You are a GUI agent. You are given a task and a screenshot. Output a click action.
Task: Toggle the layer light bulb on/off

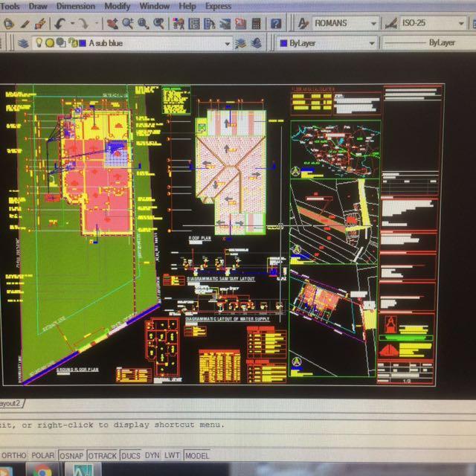[x=39, y=43]
